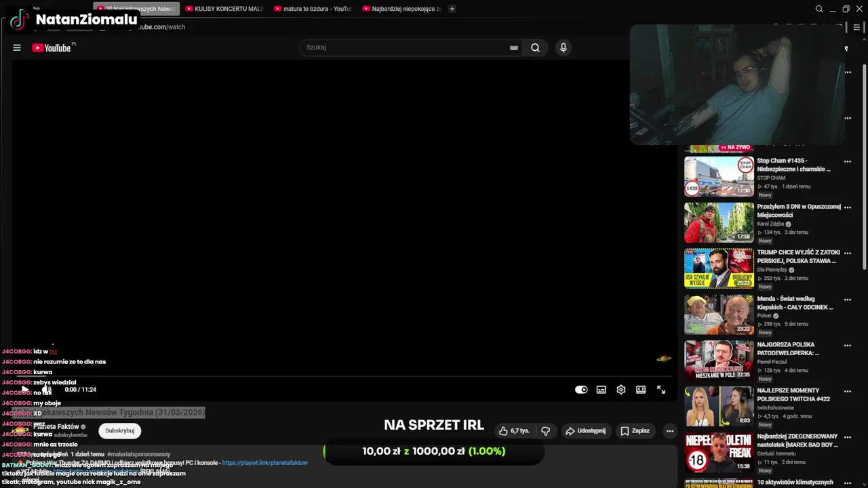Screen dimensions: 868x488
Task: More actions menu beside Zapisz
Action: pyautogui.click(x=670, y=430)
